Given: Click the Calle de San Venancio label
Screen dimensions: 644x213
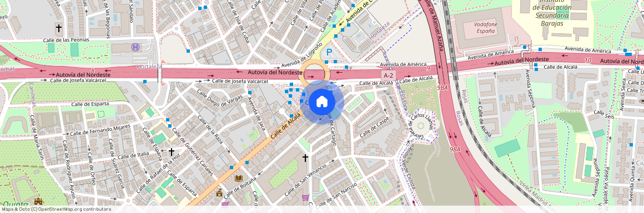Looking at the screenshot, I should [x=305, y=180].
